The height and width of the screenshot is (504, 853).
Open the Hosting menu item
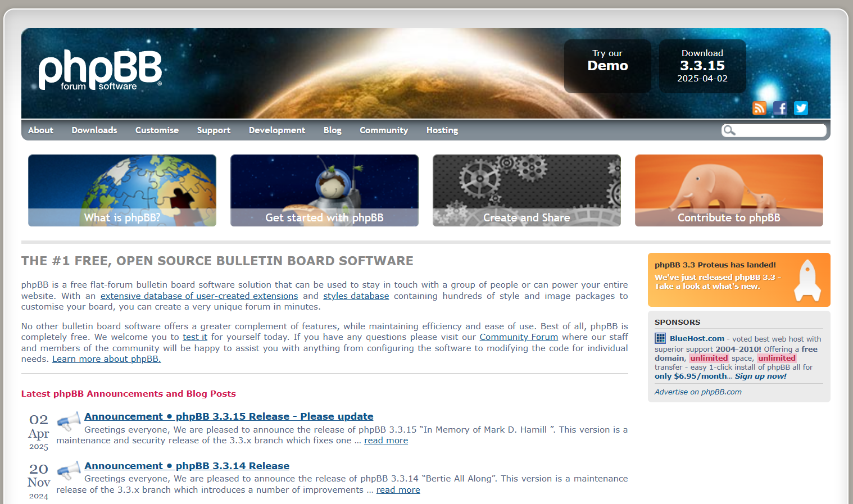[442, 130]
